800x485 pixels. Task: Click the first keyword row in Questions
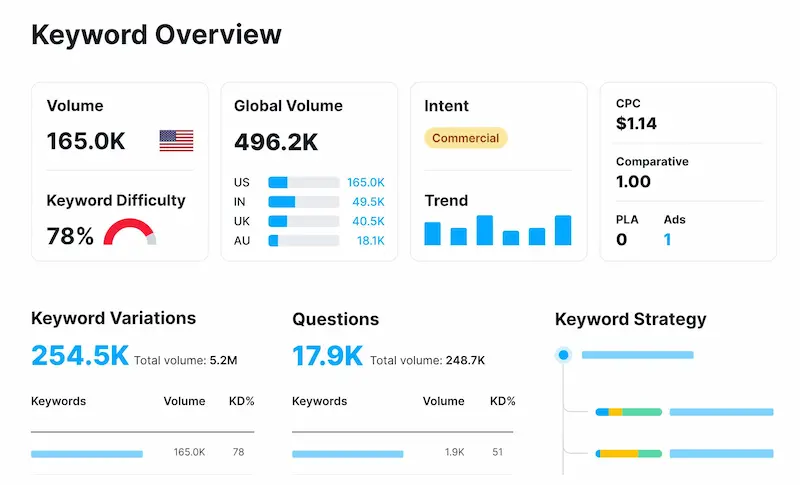coord(403,453)
